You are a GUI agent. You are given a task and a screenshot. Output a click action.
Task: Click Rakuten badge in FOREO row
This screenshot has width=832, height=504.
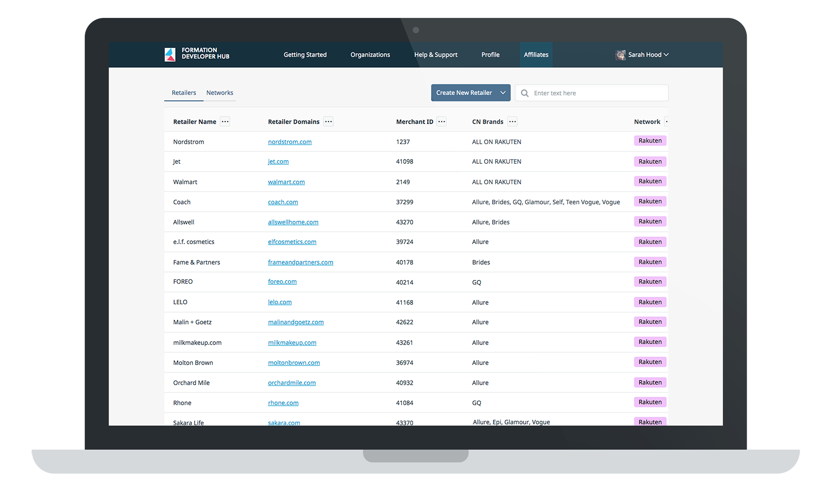(x=650, y=282)
